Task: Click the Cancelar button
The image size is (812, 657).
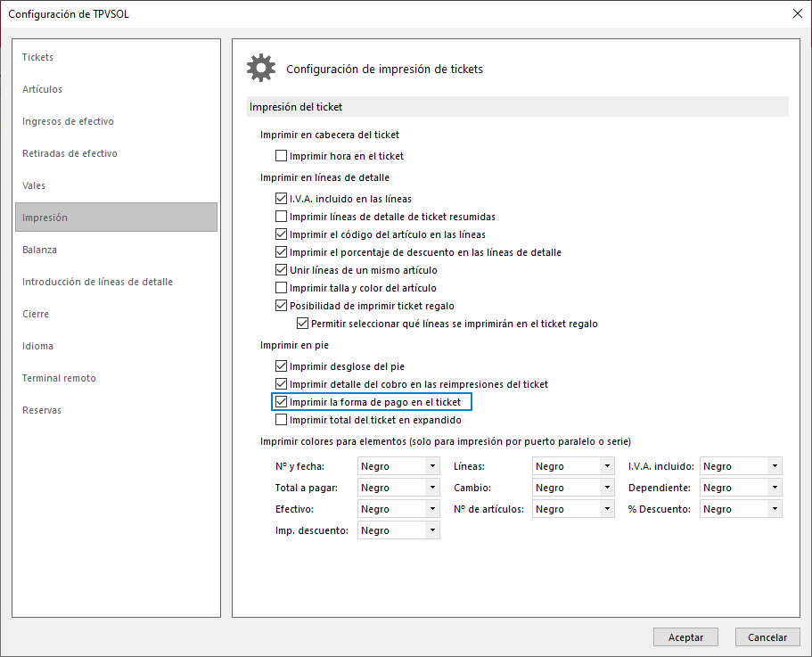Action: (x=767, y=637)
